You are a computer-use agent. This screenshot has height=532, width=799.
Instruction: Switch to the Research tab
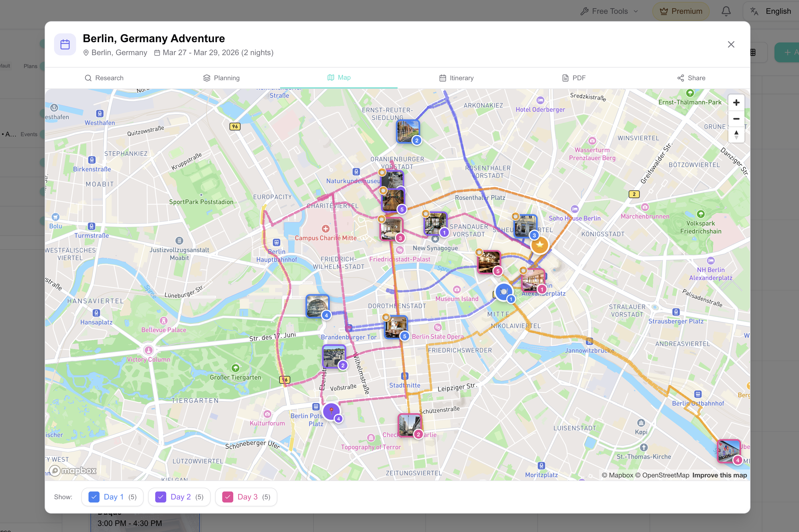click(x=104, y=78)
